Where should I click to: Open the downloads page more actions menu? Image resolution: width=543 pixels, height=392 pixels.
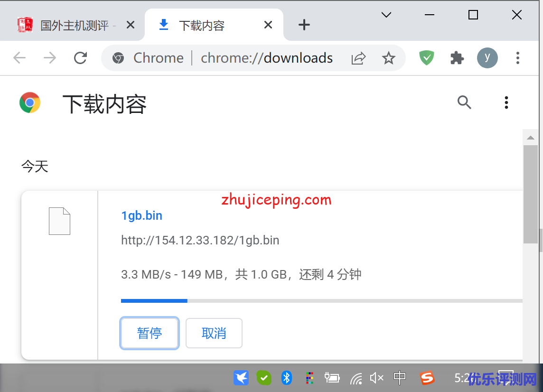pos(506,103)
